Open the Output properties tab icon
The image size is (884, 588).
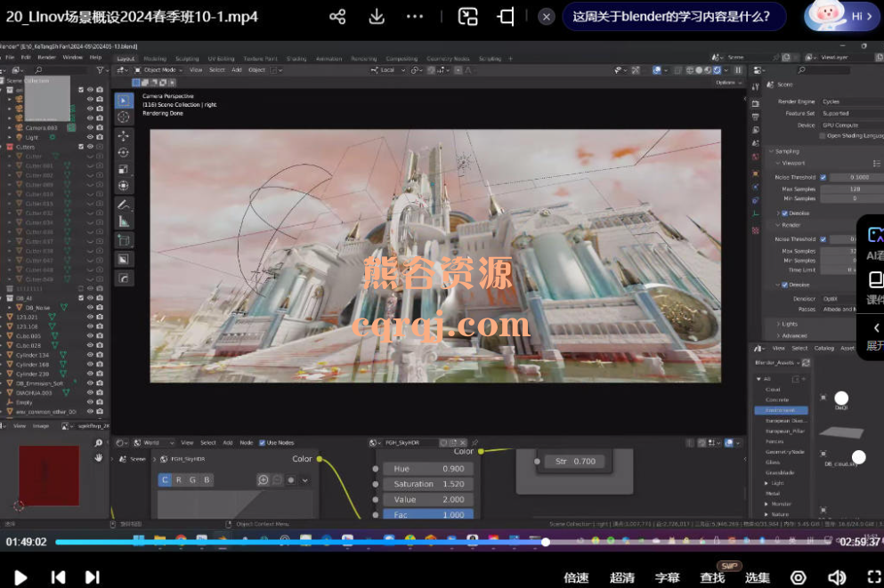756,117
